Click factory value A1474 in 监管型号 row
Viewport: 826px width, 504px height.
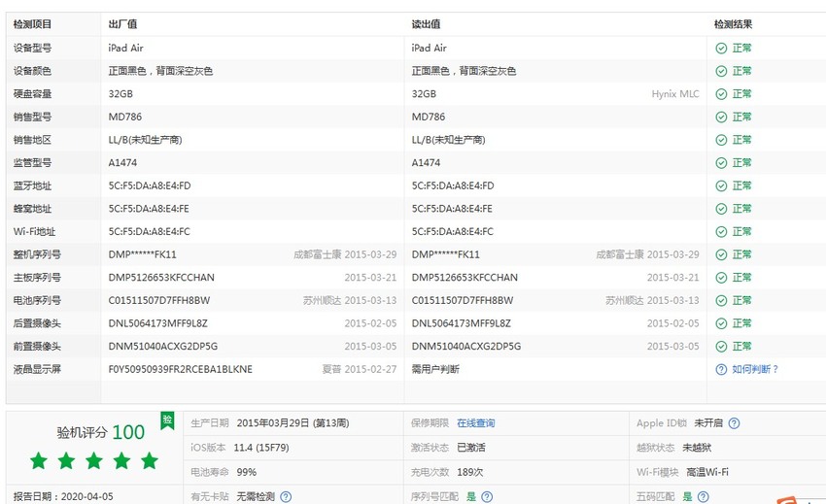coord(122,163)
